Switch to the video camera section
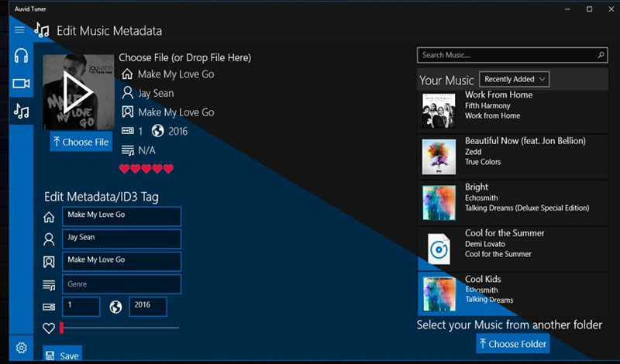This screenshot has width=620, height=364. point(21,84)
